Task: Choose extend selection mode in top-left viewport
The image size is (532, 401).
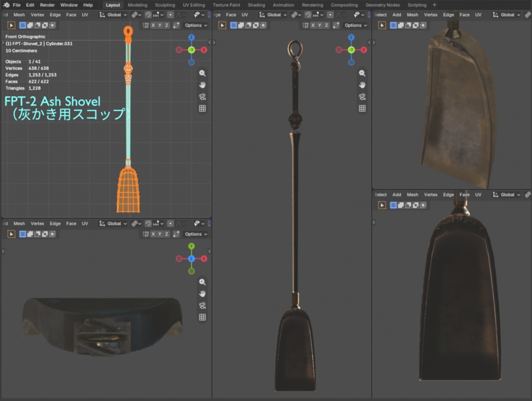Action: pyautogui.click(x=30, y=25)
